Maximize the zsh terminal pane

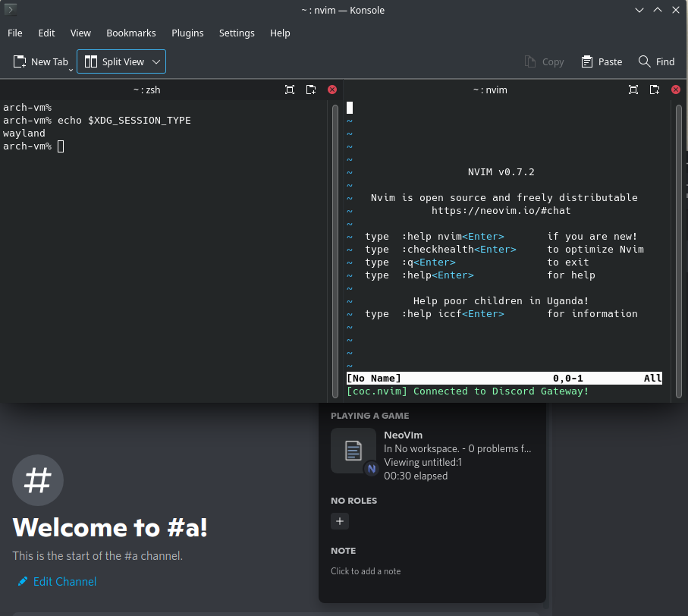pos(290,90)
